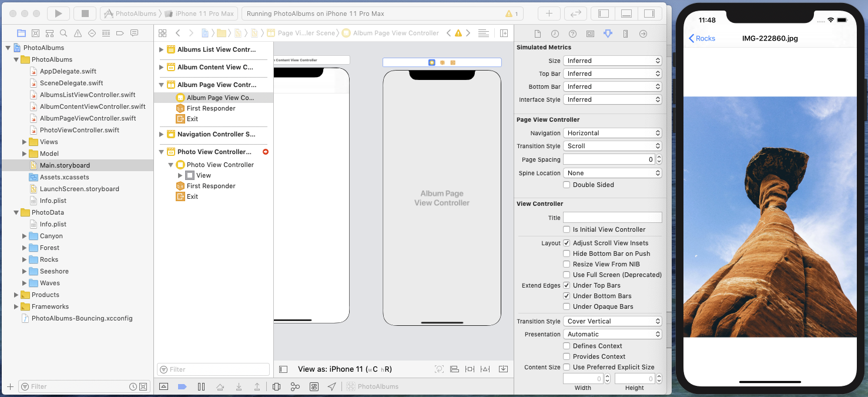The width and height of the screenshot is (868, 397).
Task: Select PhotoViewController.swift file
Action: tap(79, 130)
